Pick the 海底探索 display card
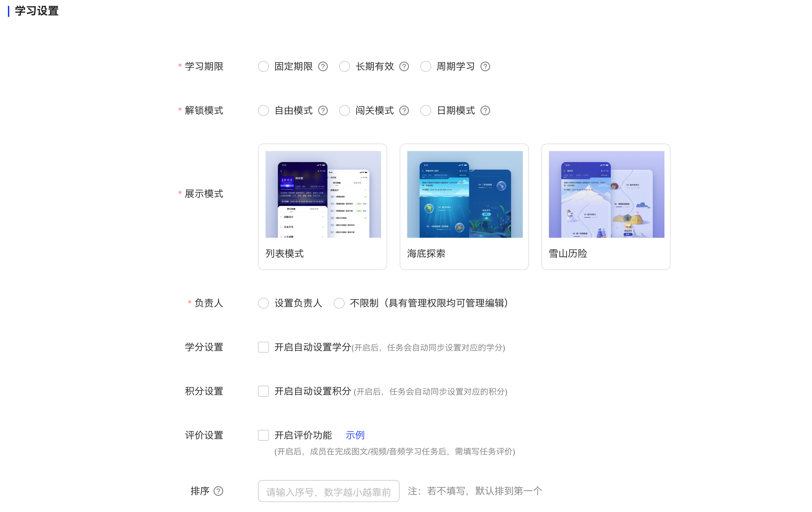The height and width of the screenshot is (512, 812). 464,207
